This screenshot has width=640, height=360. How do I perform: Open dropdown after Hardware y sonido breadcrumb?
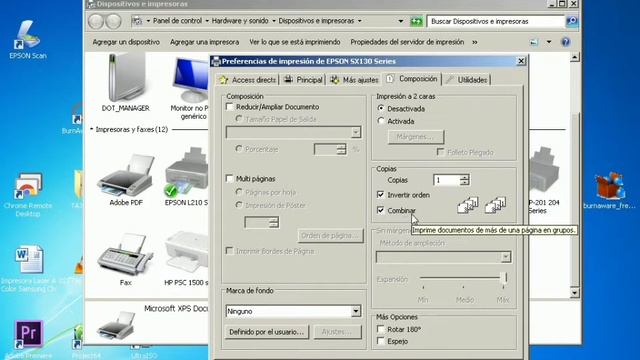click(x=273, y=21)
